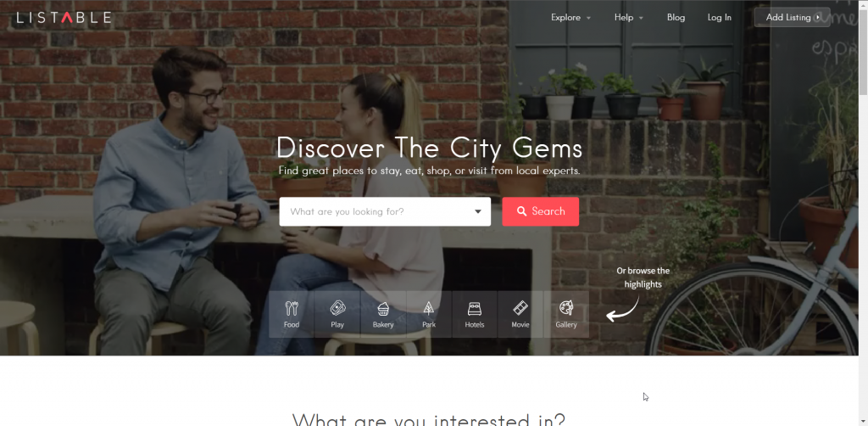Open the Gallery palette icon

566,308
